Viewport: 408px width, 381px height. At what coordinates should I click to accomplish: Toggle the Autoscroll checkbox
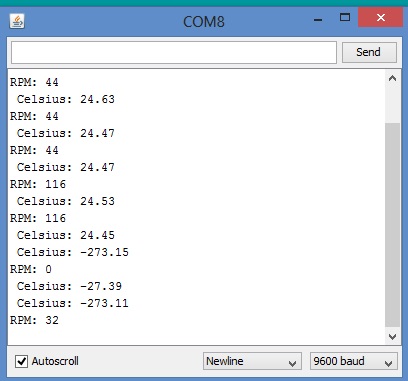pos(22,361)
